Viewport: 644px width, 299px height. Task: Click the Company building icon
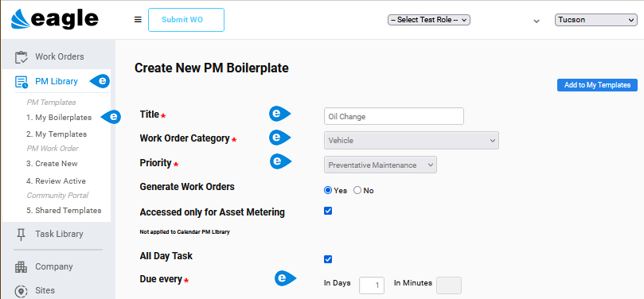tap(21, 267)
